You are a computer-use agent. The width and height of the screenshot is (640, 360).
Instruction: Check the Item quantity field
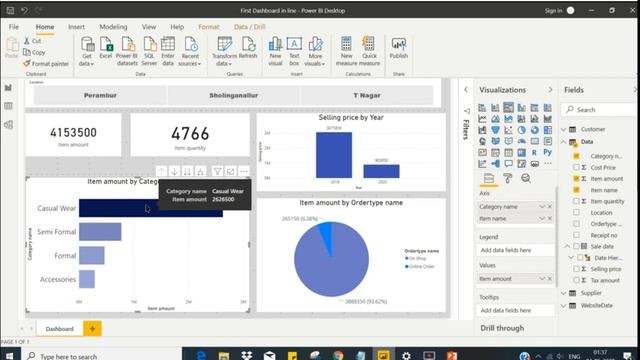coord(576,201)
